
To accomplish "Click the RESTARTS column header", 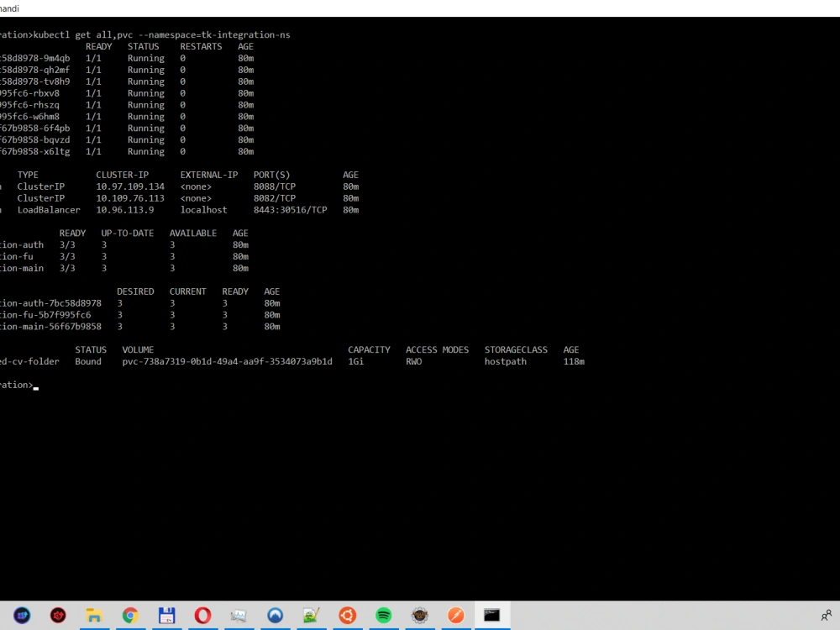I will pyautogui.click(x=201, y=46).
